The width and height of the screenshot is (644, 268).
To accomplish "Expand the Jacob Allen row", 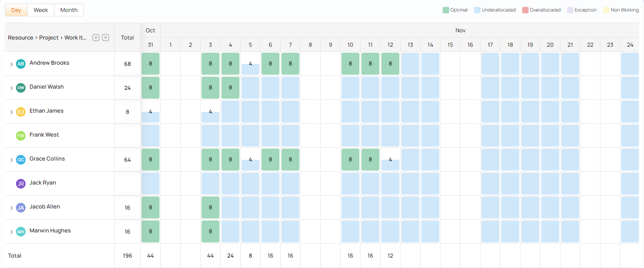I will coord(11,208).
